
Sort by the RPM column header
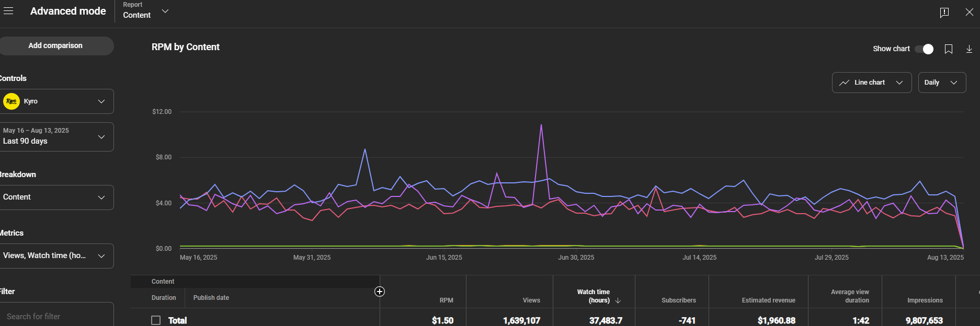446,300
